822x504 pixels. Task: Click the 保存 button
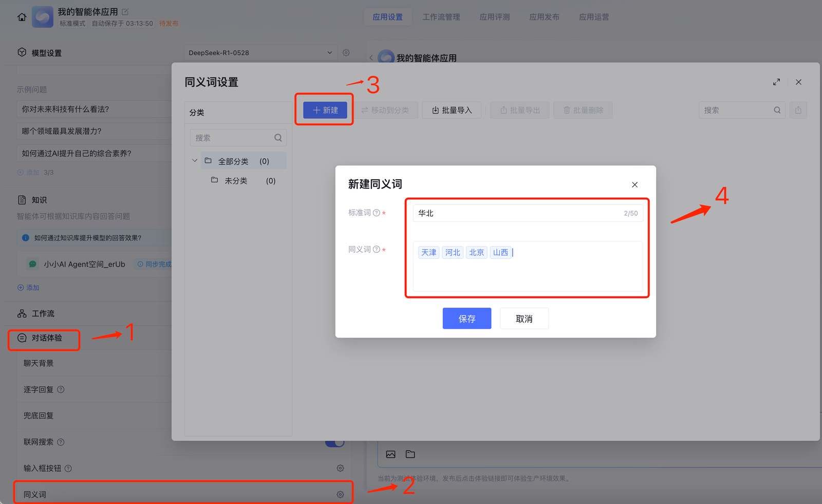466,319
